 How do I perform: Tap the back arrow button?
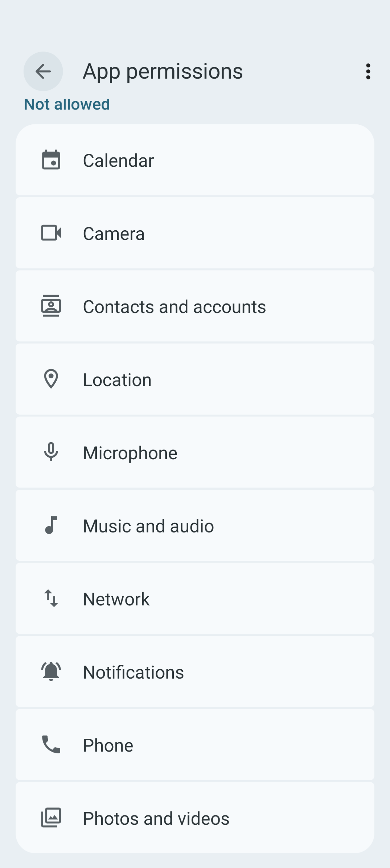click(x=43, y=71)
